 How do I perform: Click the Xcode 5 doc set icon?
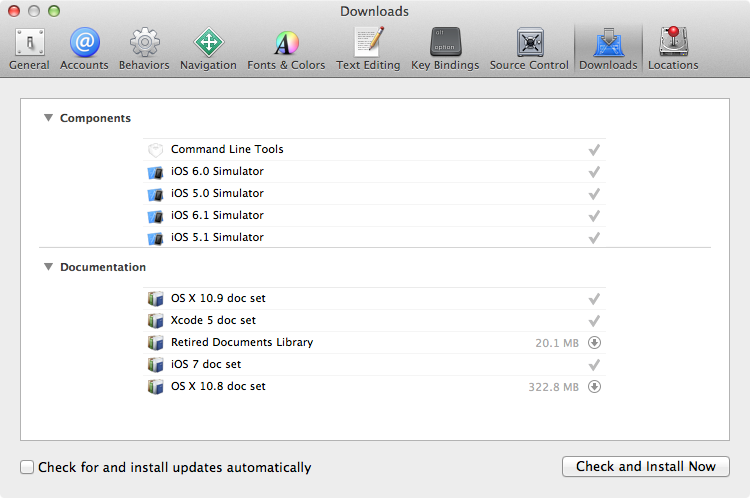(x=155, y=321)
